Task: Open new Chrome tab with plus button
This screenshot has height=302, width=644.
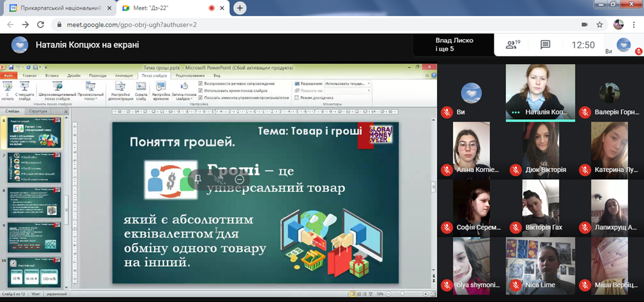Action: pos(240,8)
